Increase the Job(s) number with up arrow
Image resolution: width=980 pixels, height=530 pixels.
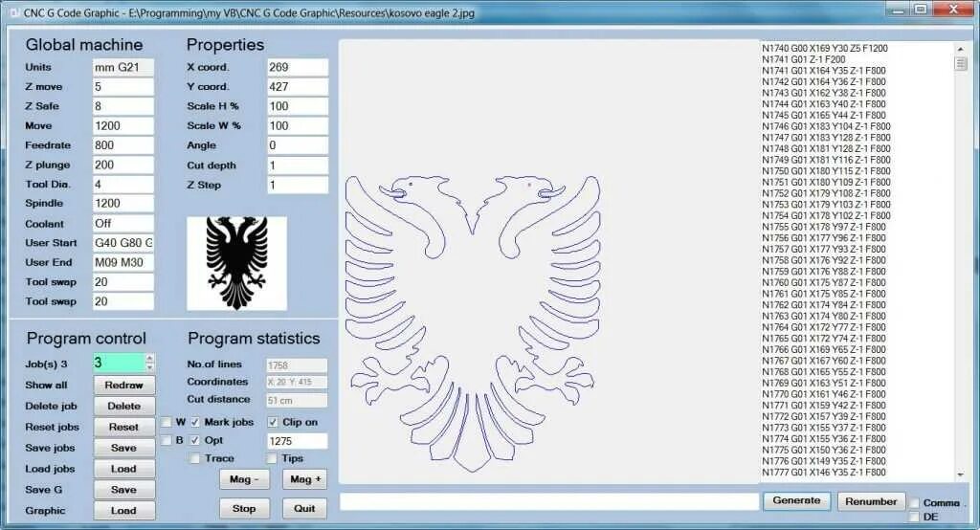click(x=149, y=358)
